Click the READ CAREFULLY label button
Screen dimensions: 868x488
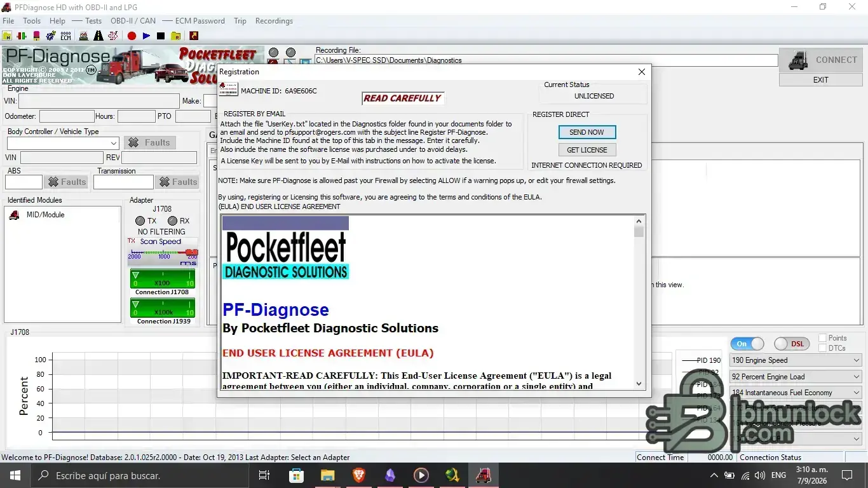(x=403, y=98)
